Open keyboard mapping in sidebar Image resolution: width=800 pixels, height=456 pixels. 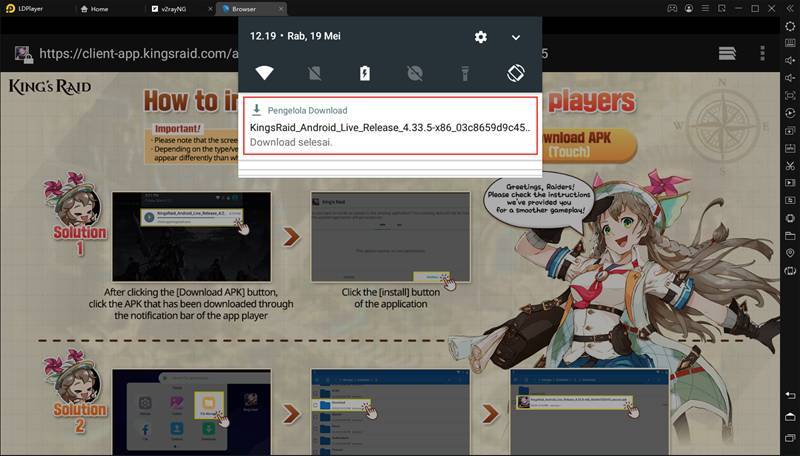(790, 43)
